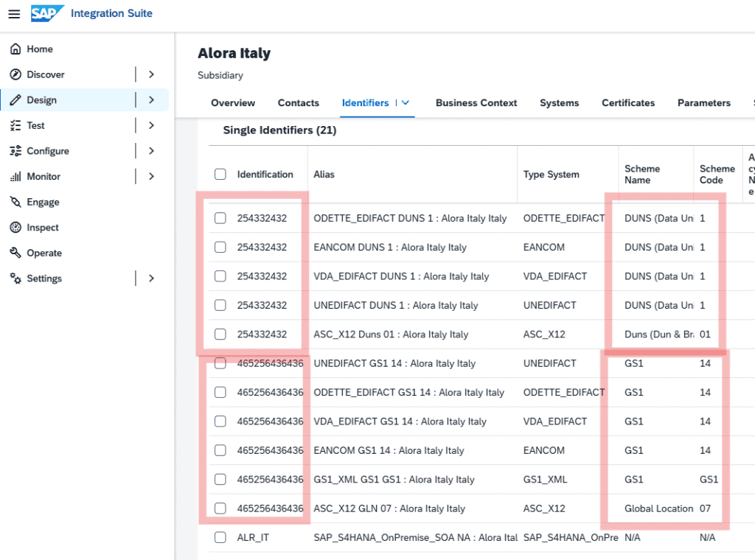The width and height of the screenshot is (755, 560).
Task: Expand the Design menu chevron
Action: click(x=152, y=100)
